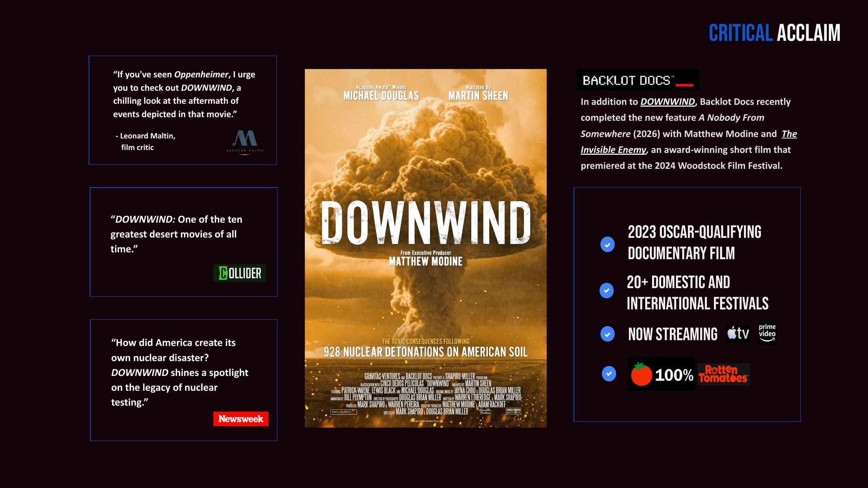The image size is (868, 488).
Task: Click "From Executive Producer" on the poster
Action: pos(426,253)
